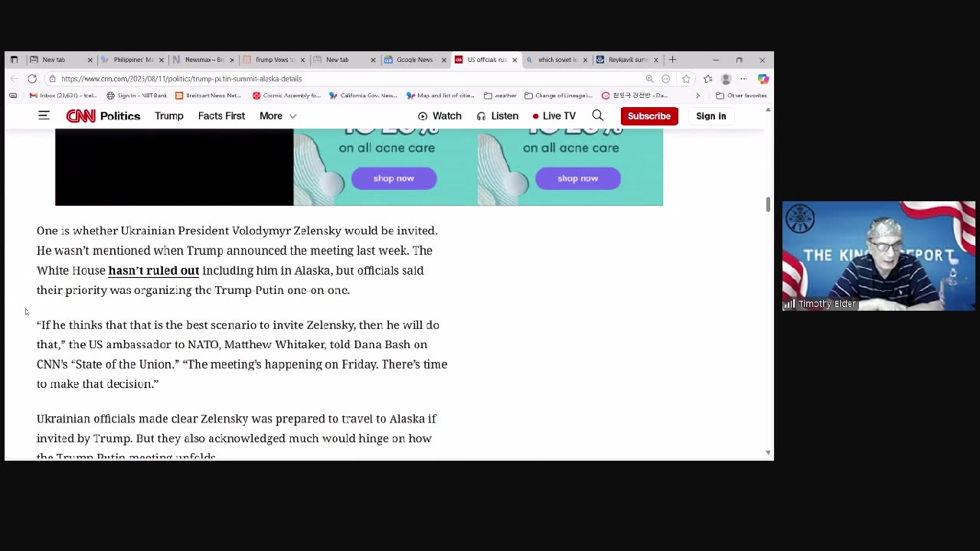
Task: Open Trump section in CNN nav
Action: coord(169,116)
